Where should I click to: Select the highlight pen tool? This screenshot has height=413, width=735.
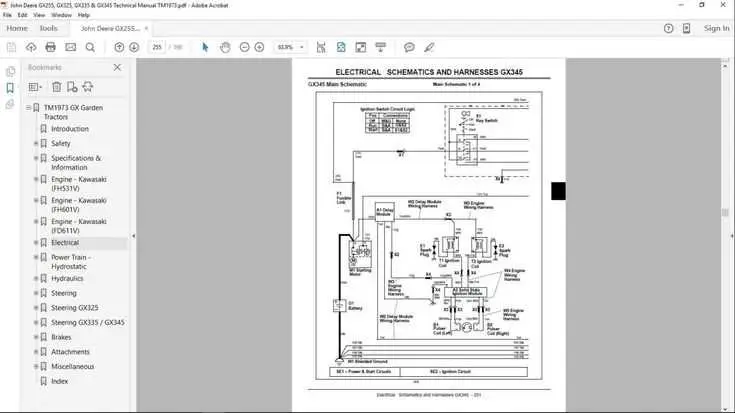(x=429, y=47)
